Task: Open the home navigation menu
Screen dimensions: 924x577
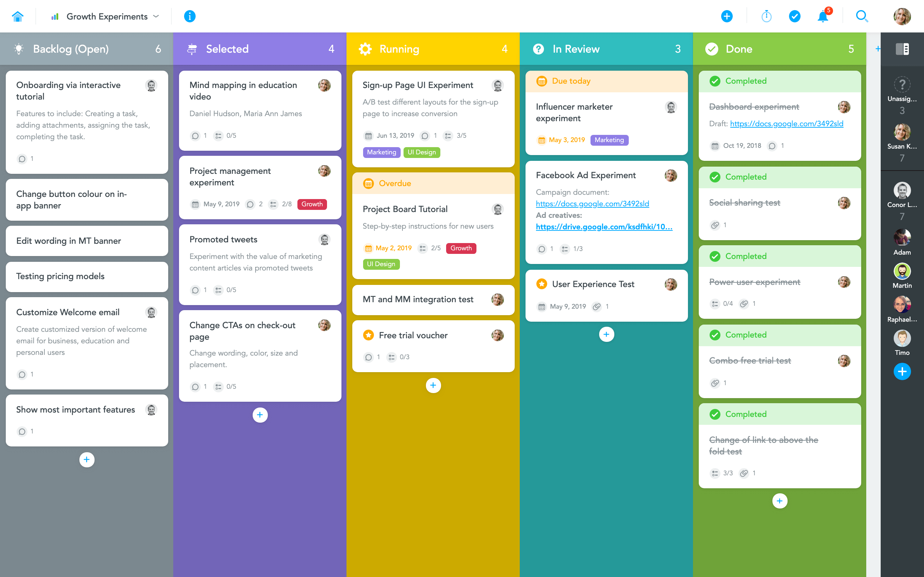Action: click(18, 16)
